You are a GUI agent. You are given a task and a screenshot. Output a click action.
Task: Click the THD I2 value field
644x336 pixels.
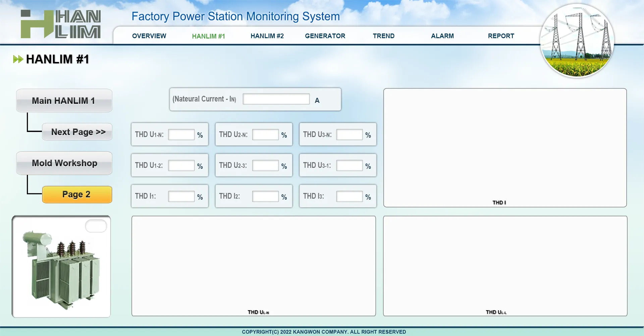(x=265, y=196)
